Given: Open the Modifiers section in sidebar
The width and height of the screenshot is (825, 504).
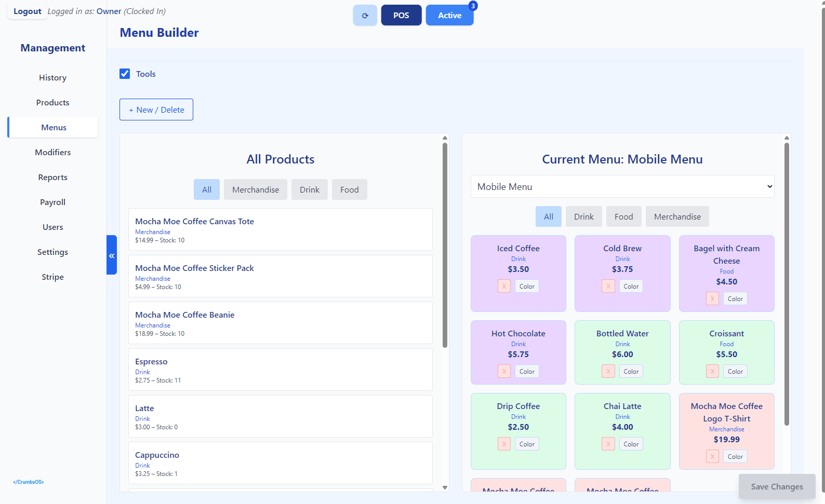Looking at the screenshot, I should tap(53, 153).
